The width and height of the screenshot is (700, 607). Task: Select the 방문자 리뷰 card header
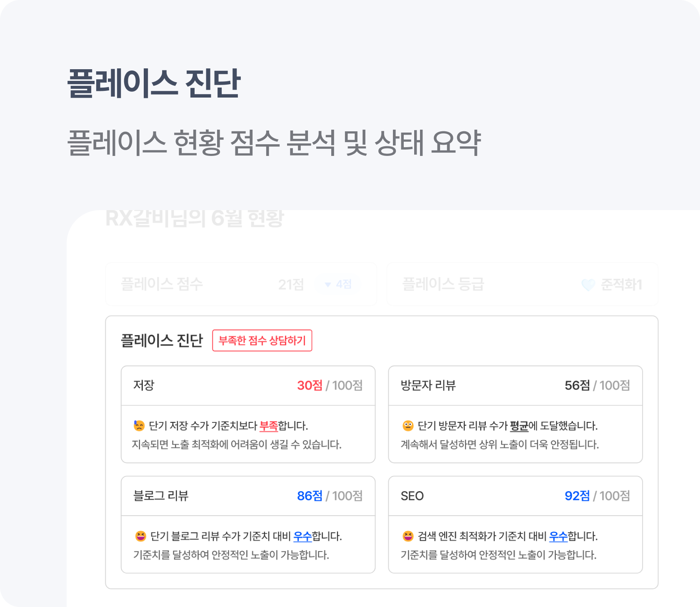(x=515, y=386)
